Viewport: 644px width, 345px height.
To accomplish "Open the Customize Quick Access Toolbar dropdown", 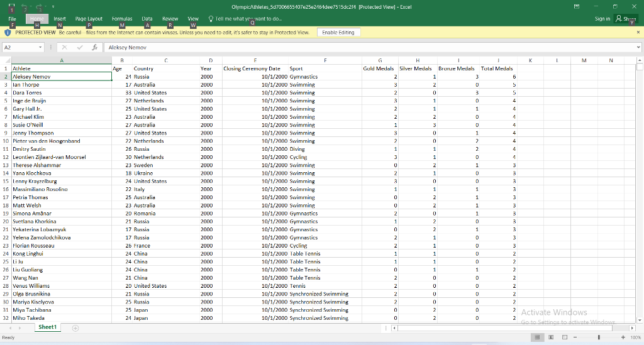I will (53, 7).
